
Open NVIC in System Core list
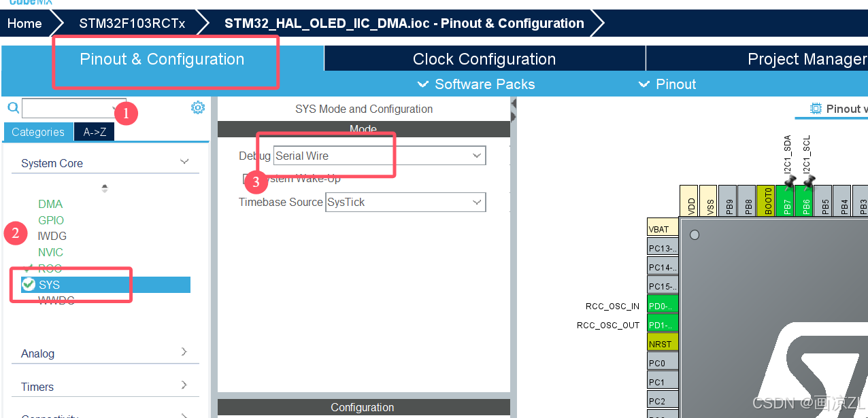pos(50,252)
